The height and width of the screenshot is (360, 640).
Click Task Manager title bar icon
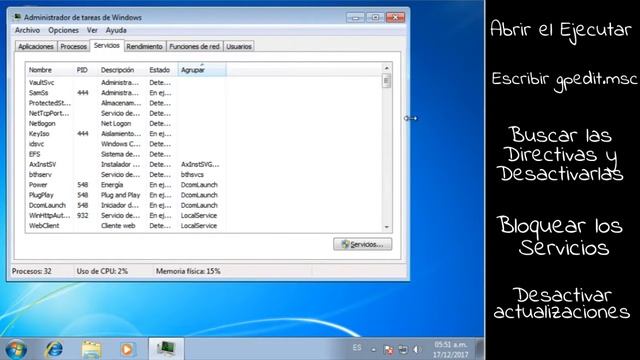pos(17,17)
